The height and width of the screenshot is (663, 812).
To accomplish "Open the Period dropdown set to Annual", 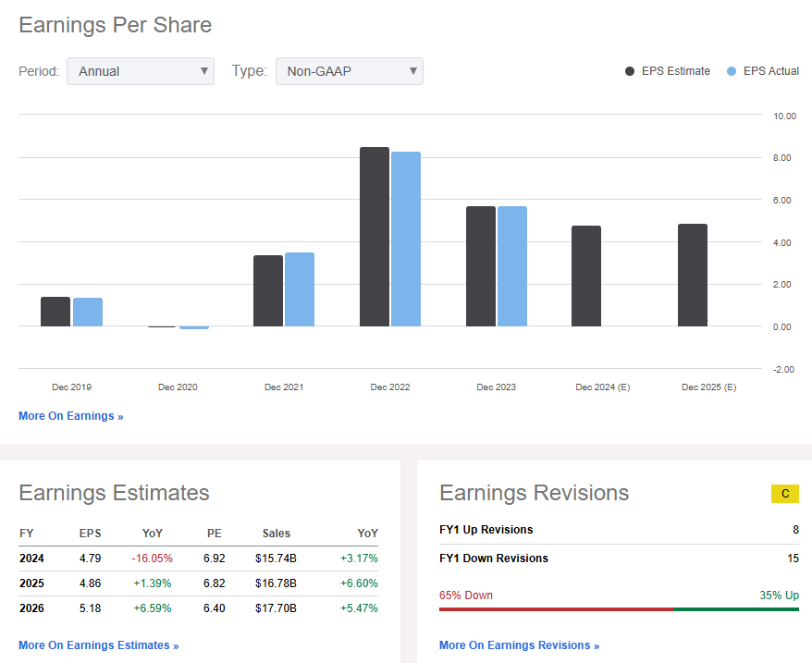I will click(x=140, y=71).
